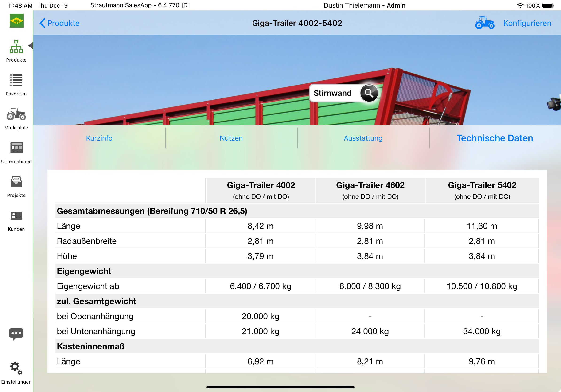Switch to the Nutzen tab
Screen dimensions: 561x392
pos(231,138)
